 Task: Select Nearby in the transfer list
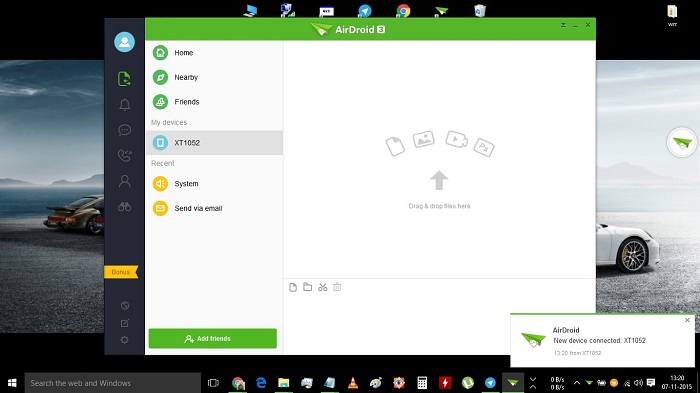coord(214,77)
